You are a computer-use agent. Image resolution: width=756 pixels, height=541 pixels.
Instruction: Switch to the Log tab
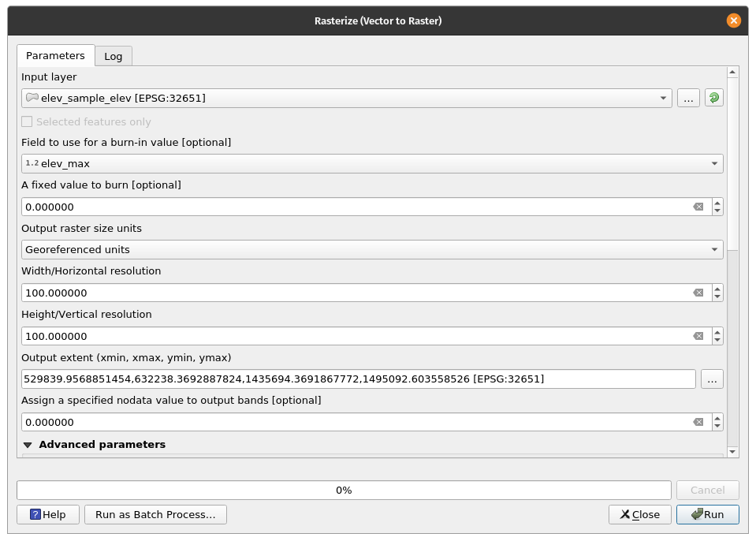[x=114, y=56]
